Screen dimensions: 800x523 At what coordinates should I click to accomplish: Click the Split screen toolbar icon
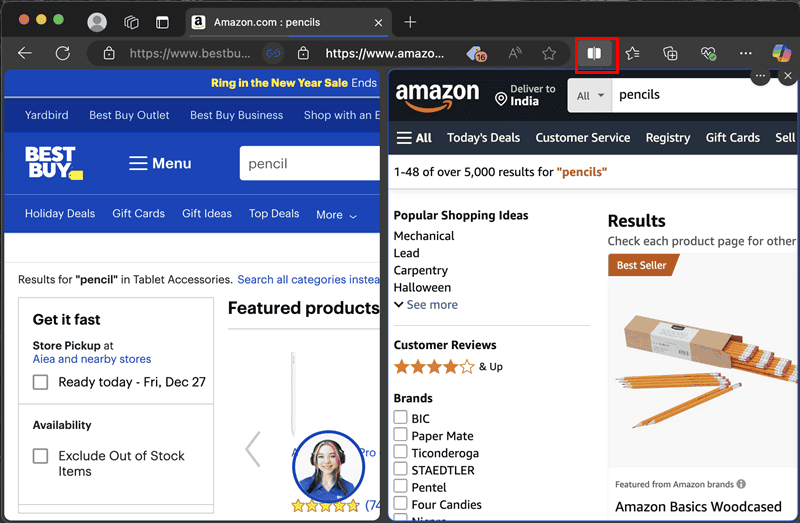[x=594, y=53]
